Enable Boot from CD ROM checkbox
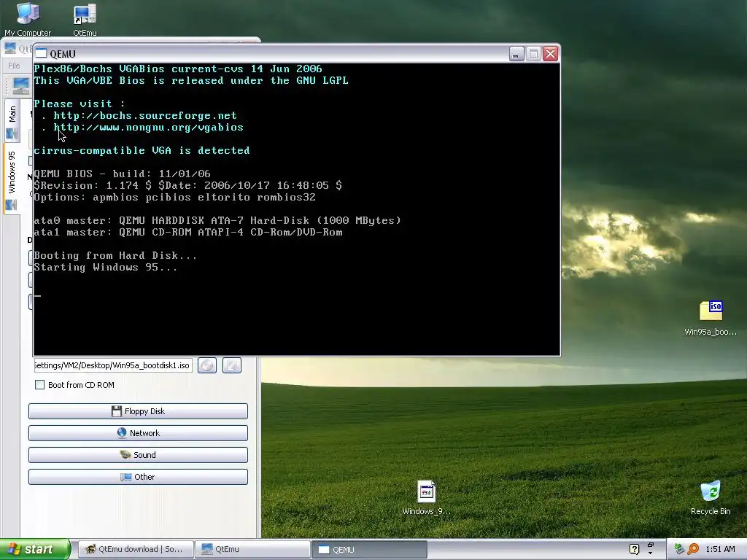The width and height of the screenshot is (747, 560). coord(40,385)
